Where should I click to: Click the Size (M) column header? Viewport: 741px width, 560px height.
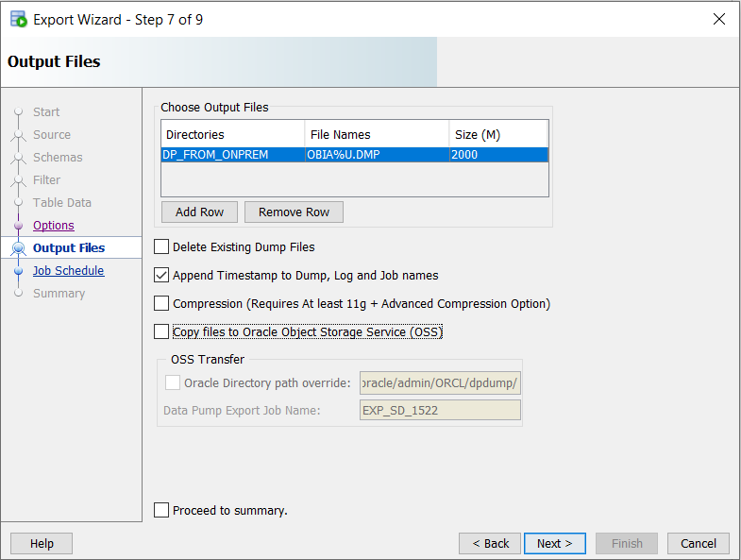(499, 134)
